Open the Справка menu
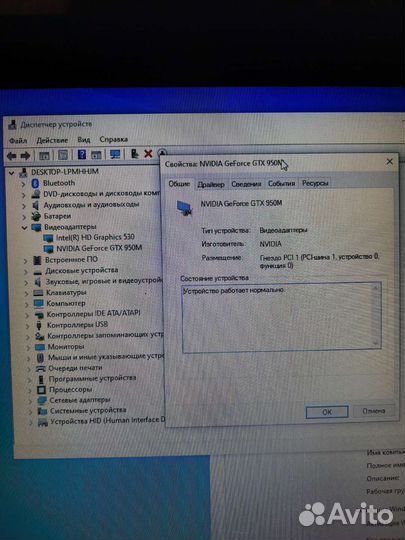Screen dimensions: 405x540 click(x=114, y=139)
